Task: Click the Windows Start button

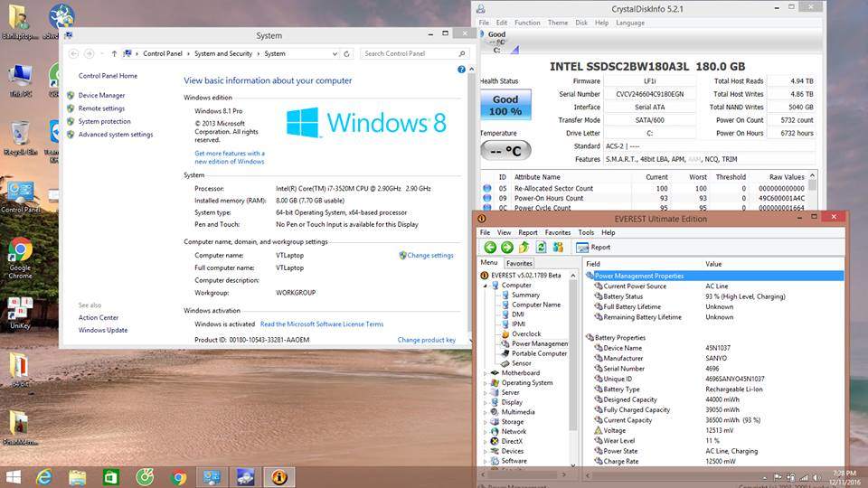Action: point(14,477)
